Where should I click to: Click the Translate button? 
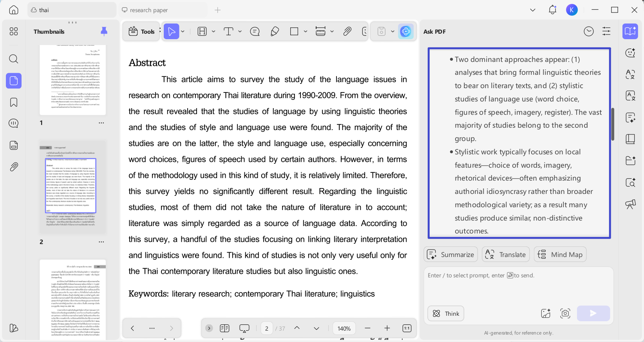click(506, 254)
